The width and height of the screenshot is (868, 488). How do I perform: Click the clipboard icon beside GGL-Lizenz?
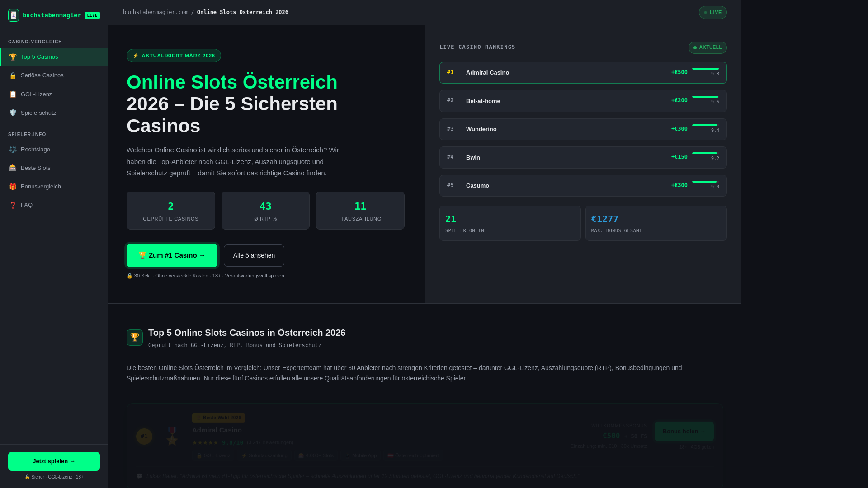click(x=13, y=94)
